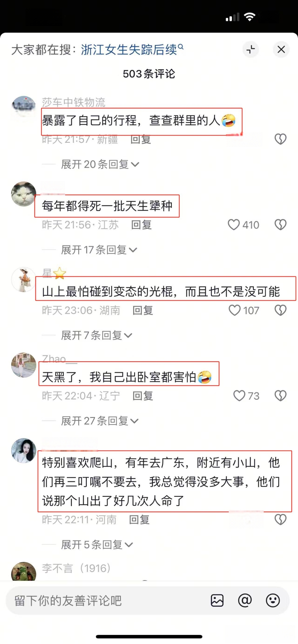Reply to the 山上最怕碰到变态的光棍 comment
Viewport: 298px width, 644px height.
pos(143,310)
